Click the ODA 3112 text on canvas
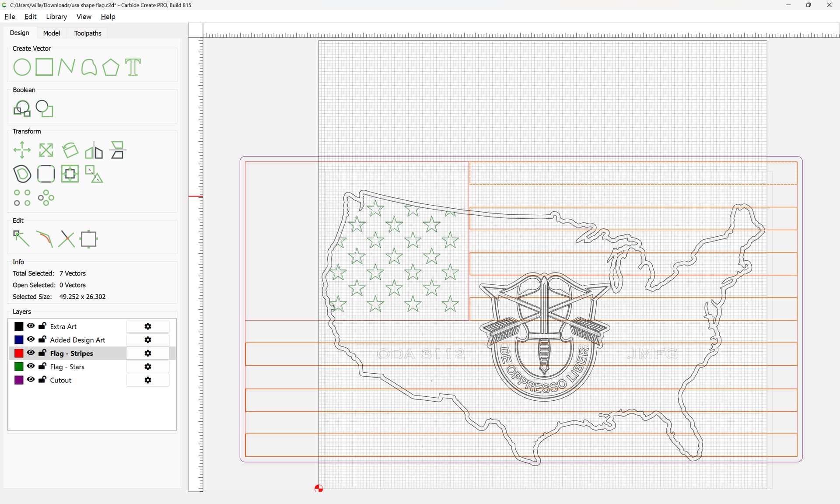Screen dimensions: 840x504 pos(421,354)
